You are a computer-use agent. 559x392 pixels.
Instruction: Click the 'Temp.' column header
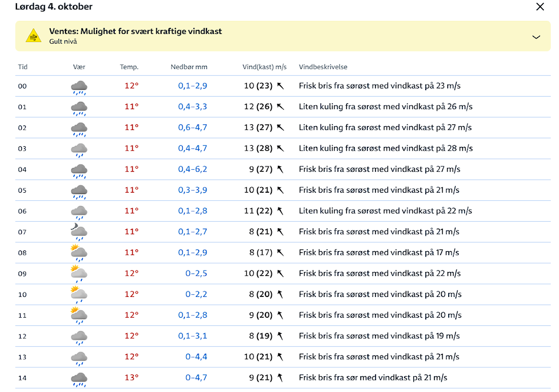[x=129, y=67]
